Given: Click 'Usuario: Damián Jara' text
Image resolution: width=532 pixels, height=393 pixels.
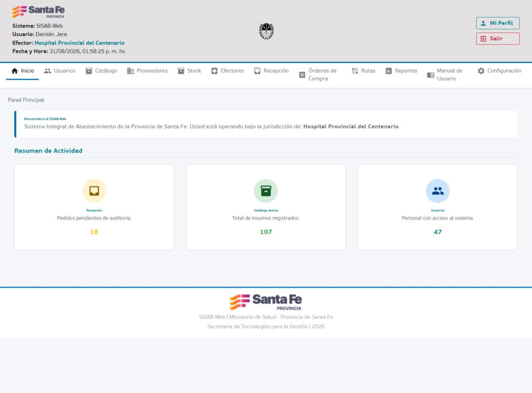Looking at the screenshot, I should (39, 34).
